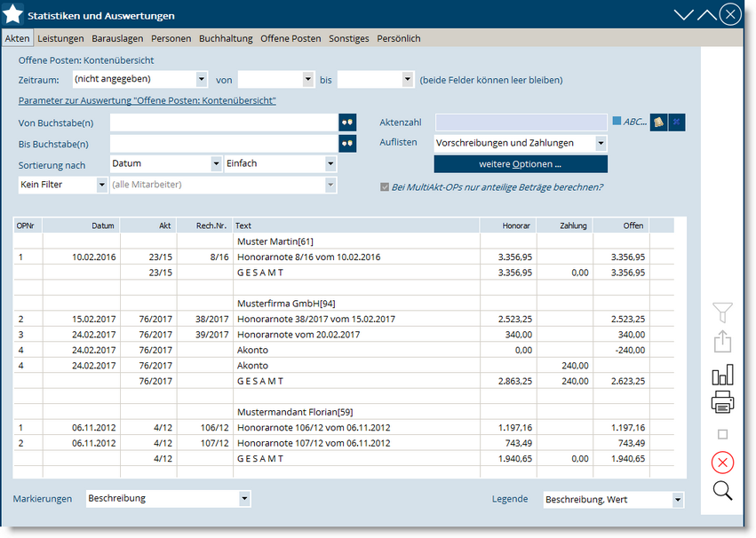Click the red circled X cancel icon
756x538 pixels.
(x=722, y=463)
